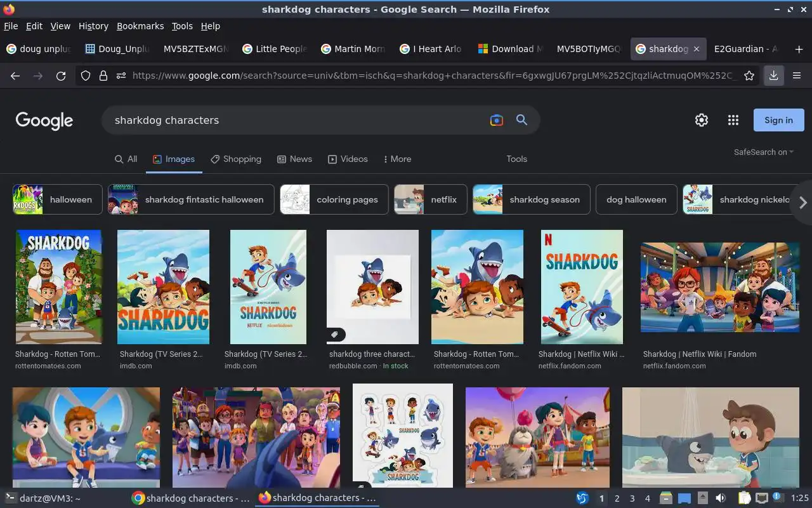Switch to the doug unplugged tab

tap(39, 49)
